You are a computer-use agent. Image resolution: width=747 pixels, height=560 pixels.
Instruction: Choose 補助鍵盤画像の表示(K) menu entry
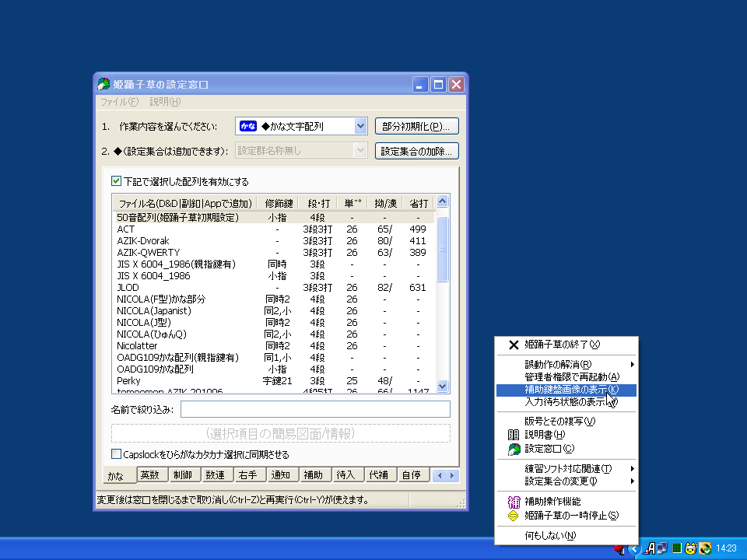[566, 390]
